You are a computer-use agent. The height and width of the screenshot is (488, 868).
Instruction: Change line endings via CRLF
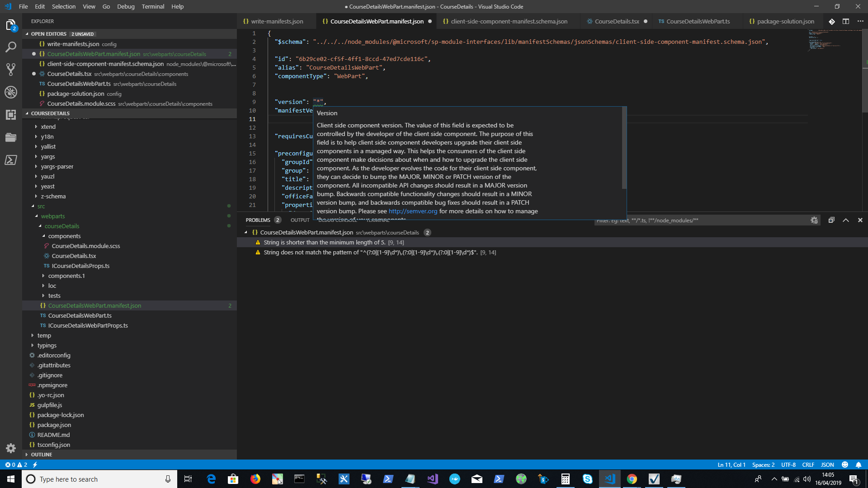point(808,465)
